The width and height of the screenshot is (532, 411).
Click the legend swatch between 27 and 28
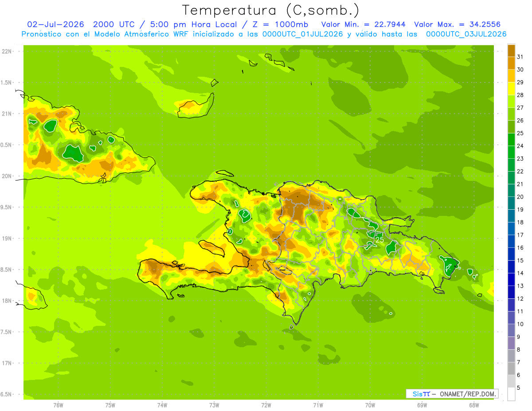(x=511, y=102)
